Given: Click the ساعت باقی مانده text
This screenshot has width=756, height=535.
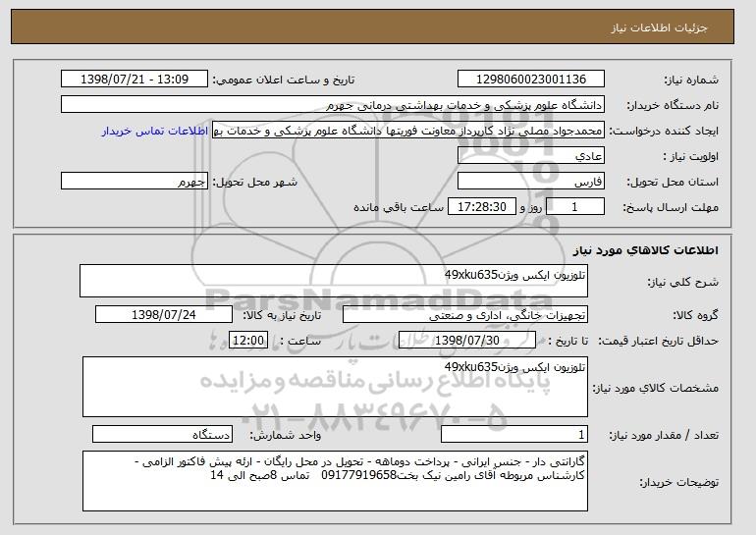Looking at the screenshot, I should tap(399, 207).
